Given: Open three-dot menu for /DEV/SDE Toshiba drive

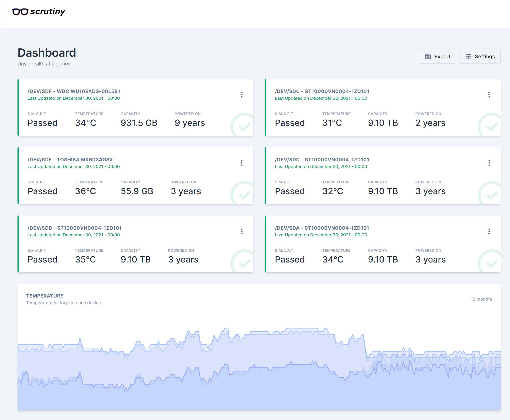Looking at the screenshot, I should point(242,163).
